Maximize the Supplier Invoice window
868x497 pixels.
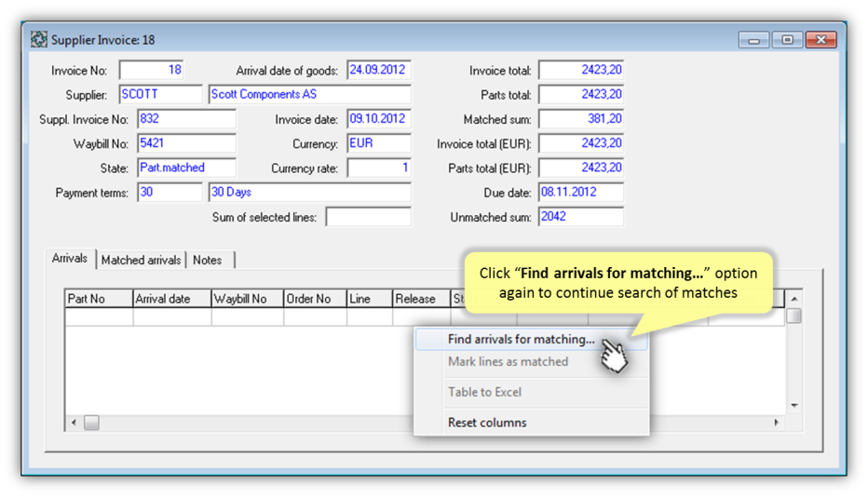(x=787, y=40)
